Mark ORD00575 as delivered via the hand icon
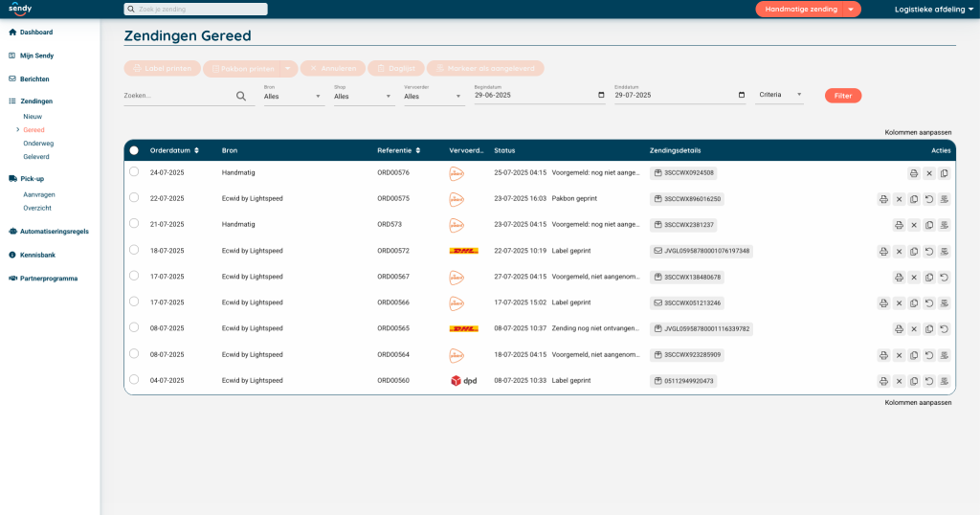Viewport: 980px width, 515px height. 945,199
